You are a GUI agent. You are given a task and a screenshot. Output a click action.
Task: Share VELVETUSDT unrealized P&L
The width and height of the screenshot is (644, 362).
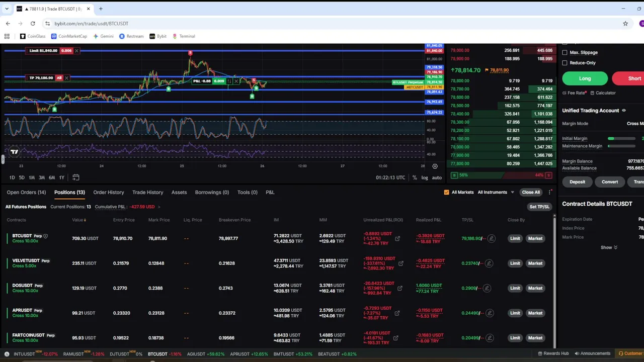point(400,263)
